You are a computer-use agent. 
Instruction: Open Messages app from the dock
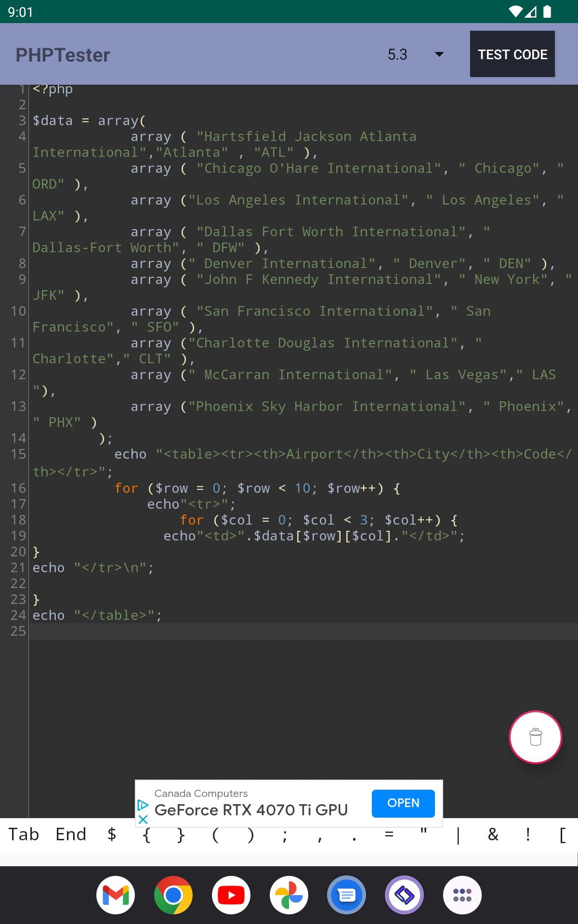click(347, 895)
